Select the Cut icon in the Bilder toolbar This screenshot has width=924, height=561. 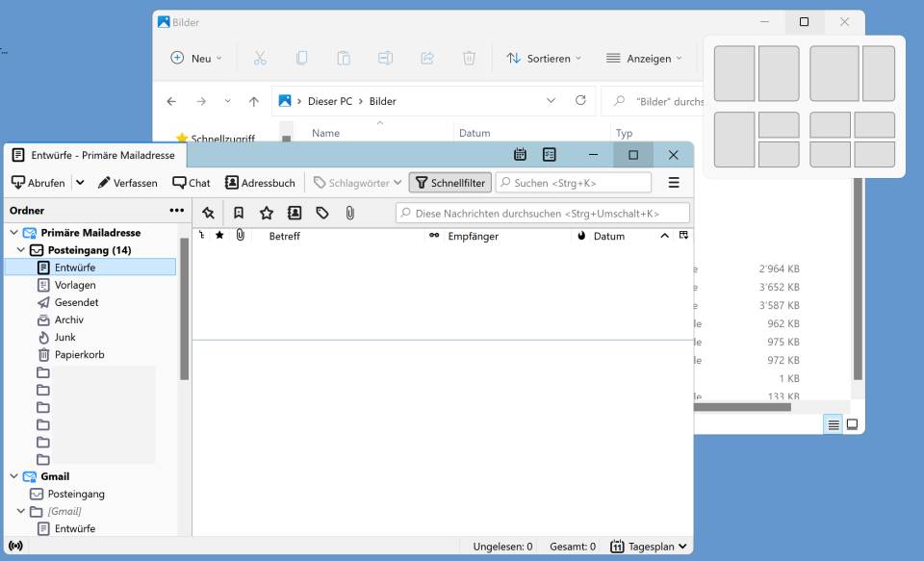[x=259, y=58]
